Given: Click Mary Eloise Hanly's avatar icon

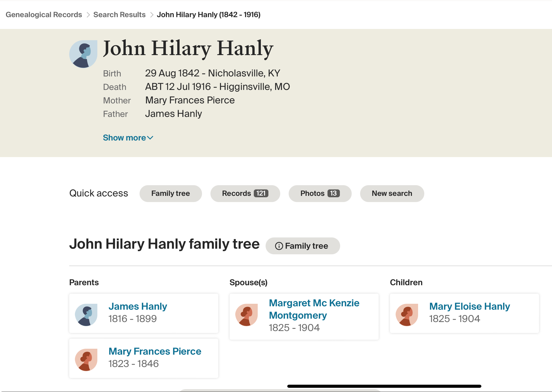Looking at the screenshot, I should click(407, 315).
